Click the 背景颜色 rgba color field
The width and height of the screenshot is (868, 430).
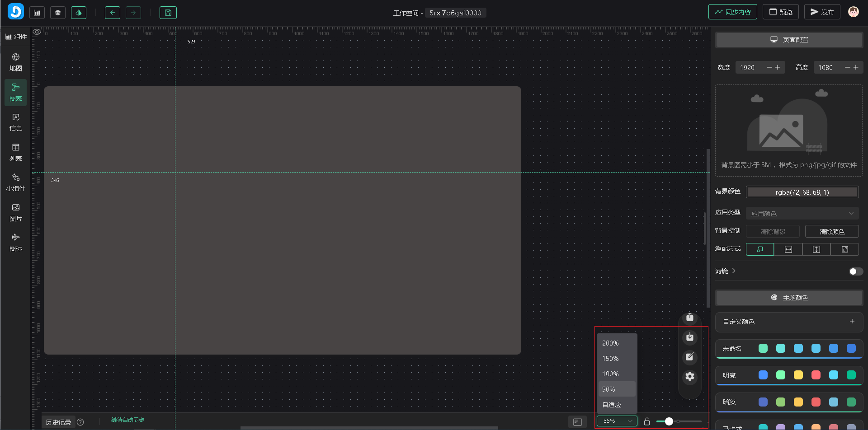[x=802, y=192]
